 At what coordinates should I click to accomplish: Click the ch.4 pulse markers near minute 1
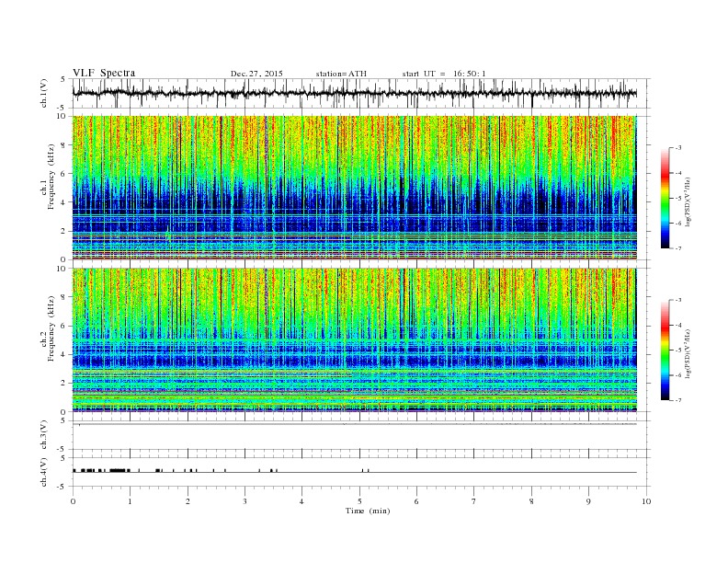coord(119,470)
